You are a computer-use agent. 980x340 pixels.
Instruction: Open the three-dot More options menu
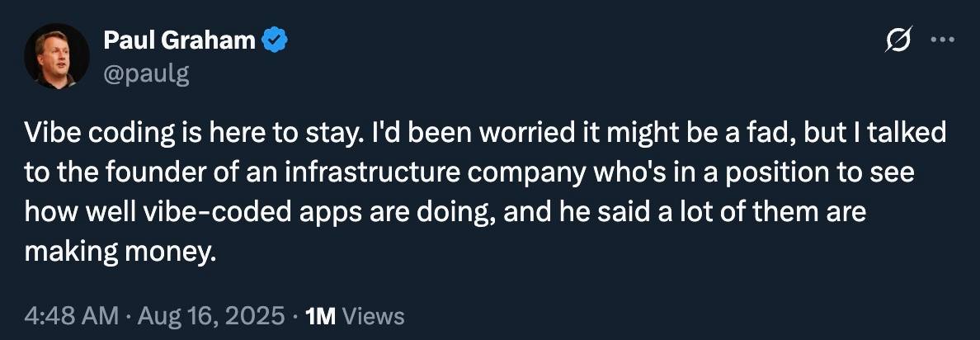(941, 40)
